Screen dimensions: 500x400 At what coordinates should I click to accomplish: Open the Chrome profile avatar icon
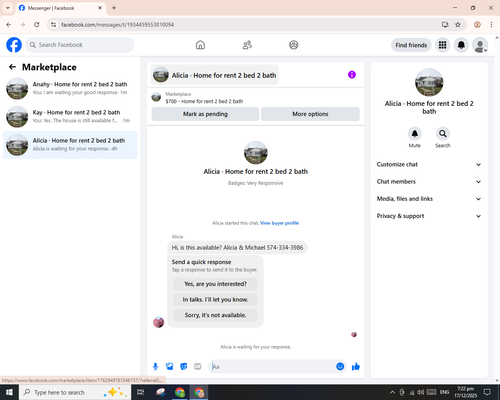coord(477,25)
